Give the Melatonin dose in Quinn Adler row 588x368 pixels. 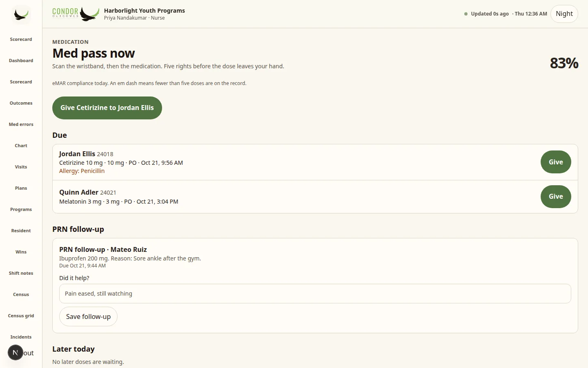(x=556, y=196)
